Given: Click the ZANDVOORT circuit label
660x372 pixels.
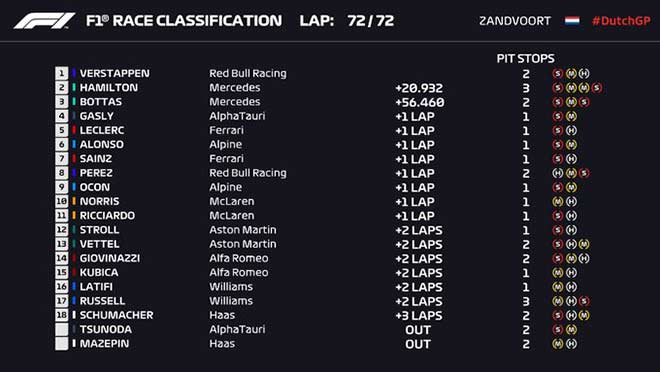Looking at the screenshot, I should [x=515, y=21].
